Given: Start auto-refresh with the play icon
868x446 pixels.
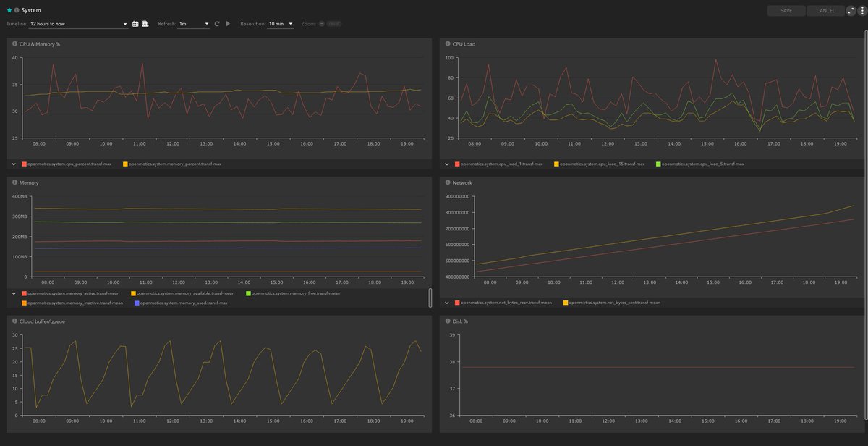Looking at the screenshot, I should click(x=228, y=24).
